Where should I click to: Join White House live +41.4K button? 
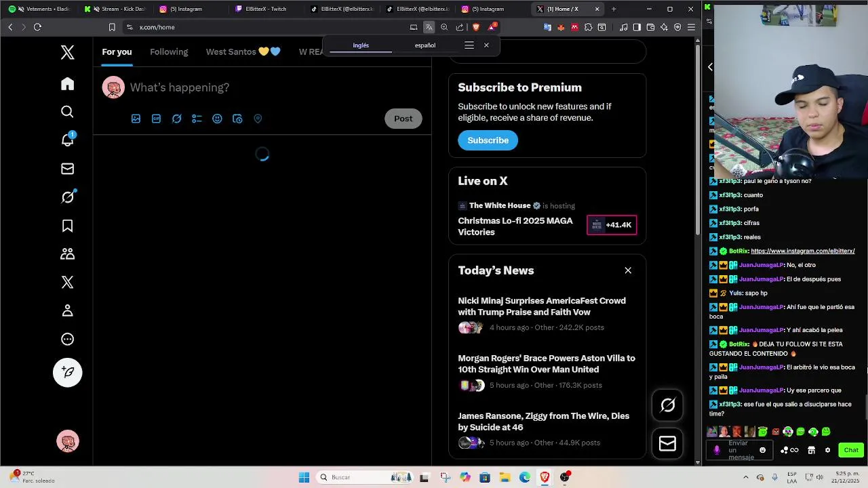pyautogui.click(x=612, y=225)
